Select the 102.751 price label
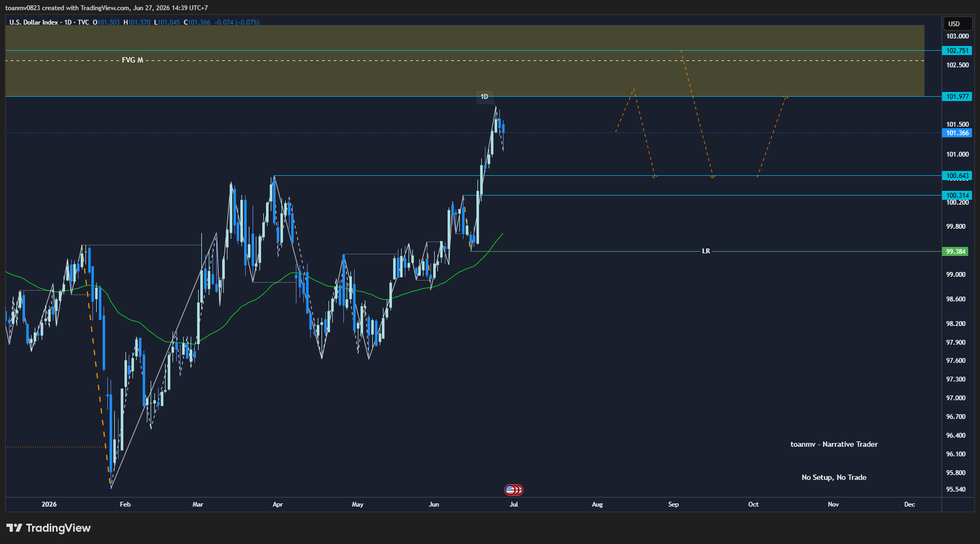Screen dimensions: 980x544 [957, 51]
